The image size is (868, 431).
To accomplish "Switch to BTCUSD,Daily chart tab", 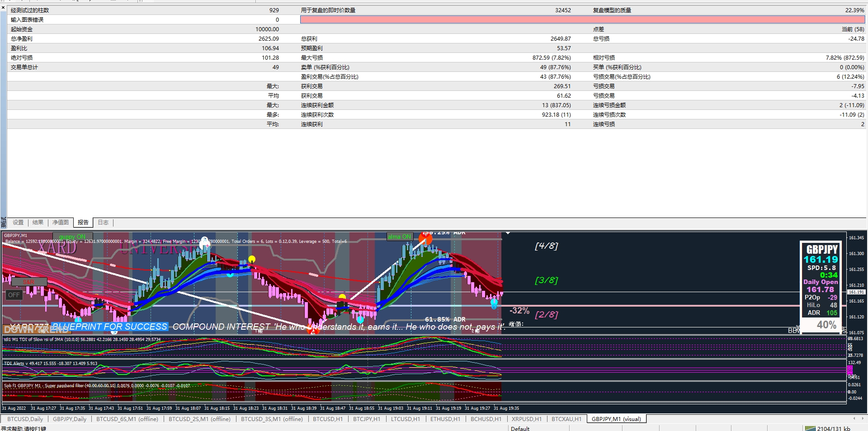I will (25, 419).
